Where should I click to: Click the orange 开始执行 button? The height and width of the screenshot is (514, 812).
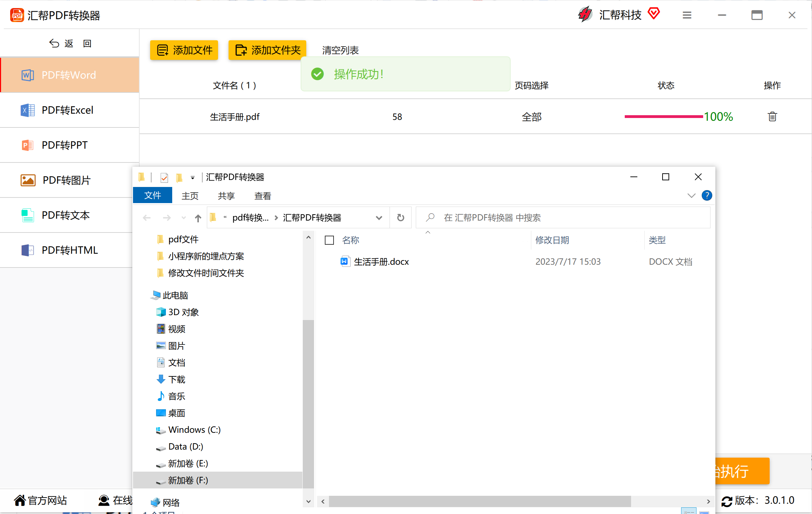click(x=742, y=471)
